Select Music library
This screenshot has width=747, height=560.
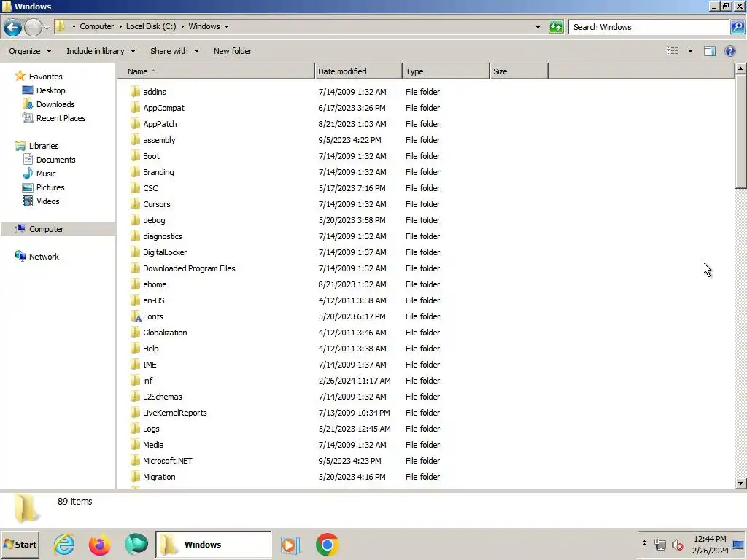(x=46, y=174)
